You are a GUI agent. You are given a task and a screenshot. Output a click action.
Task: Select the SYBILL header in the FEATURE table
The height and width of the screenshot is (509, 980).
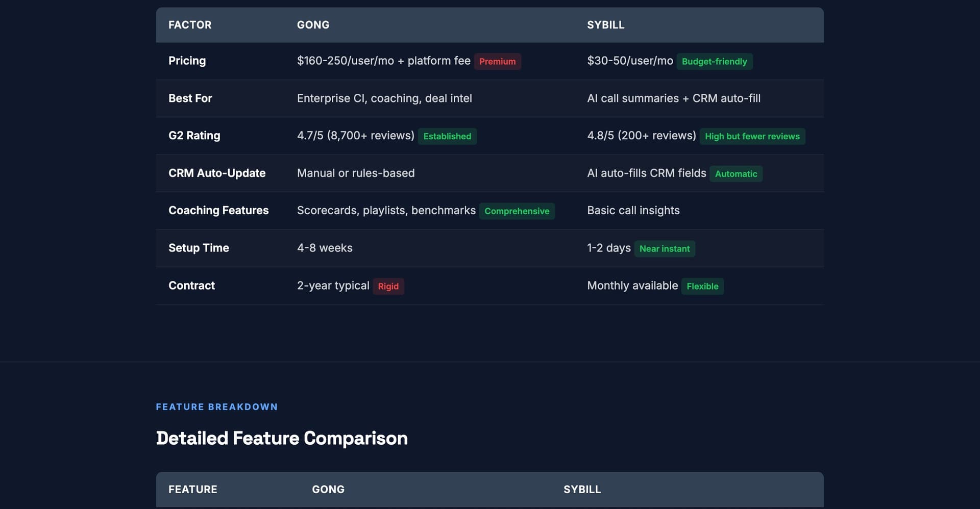pos(582,490)
